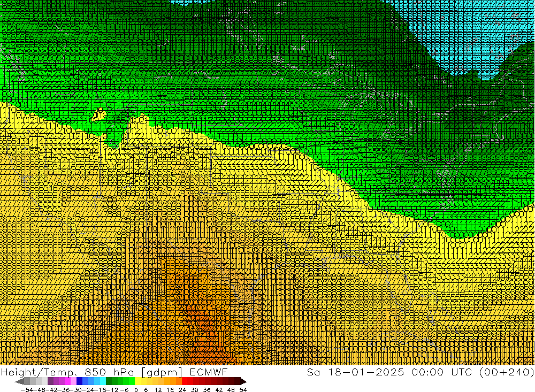Click the legend value "-36"

point(64,390)
